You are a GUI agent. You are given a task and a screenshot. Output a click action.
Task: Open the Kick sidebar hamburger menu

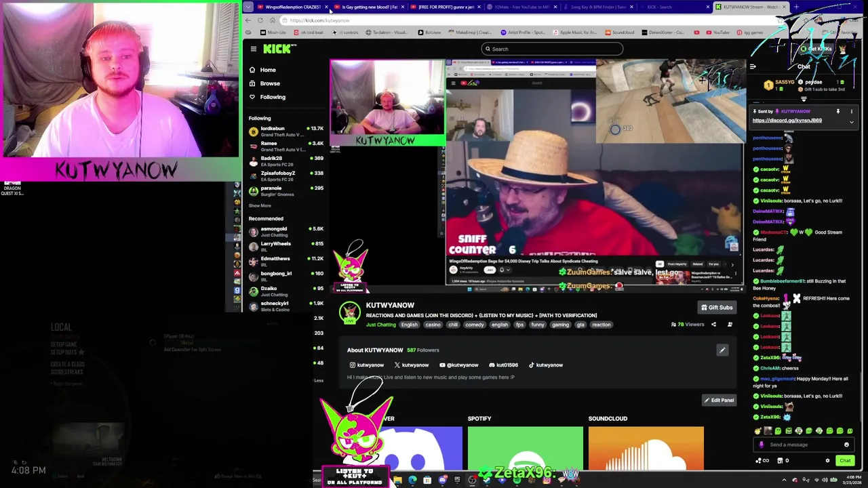click(x=253, y=49)
